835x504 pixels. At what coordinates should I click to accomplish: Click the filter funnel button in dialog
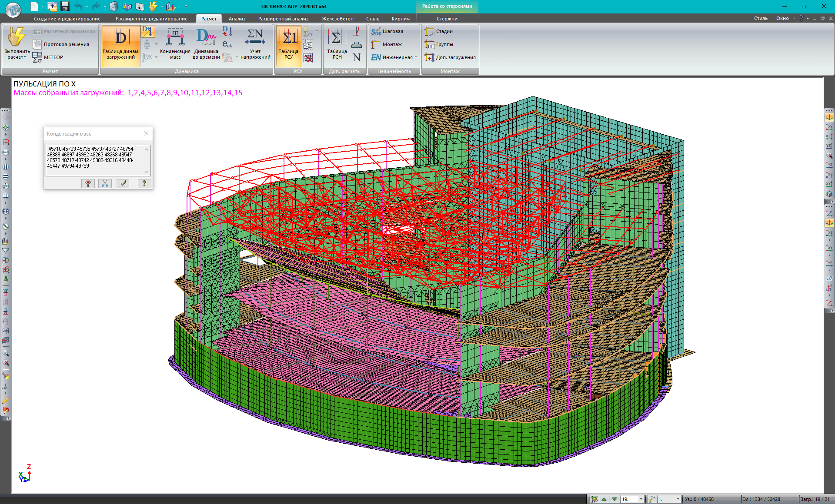[88, 183]
